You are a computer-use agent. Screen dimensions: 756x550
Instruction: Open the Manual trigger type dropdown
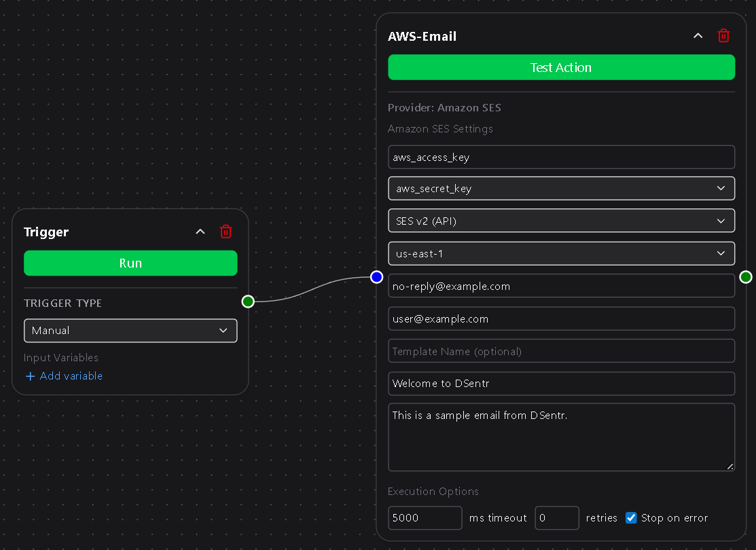[130, 331]
